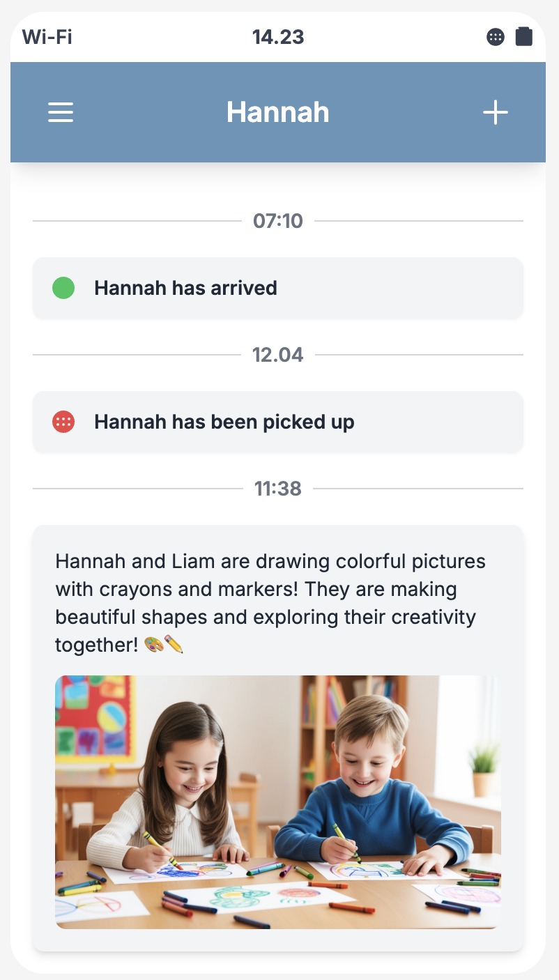
Task: Open the hamburger menu
Action: click(x=61, y=112)
